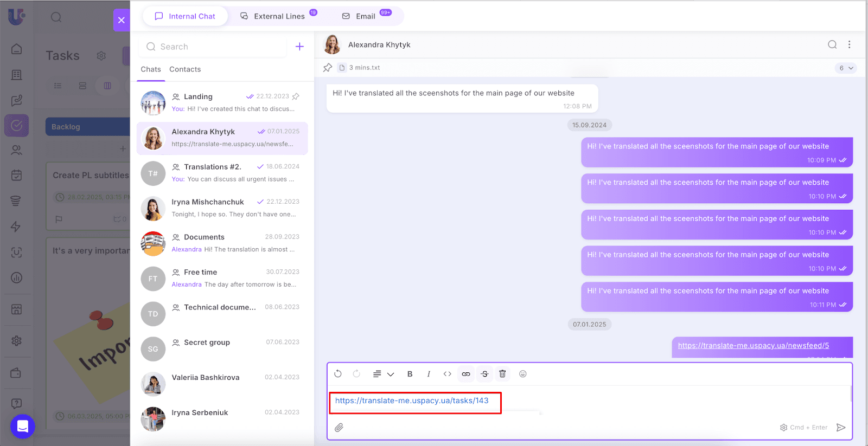Image resolution: width=868 pixels, height=446 pixels.
Task: Click the insert link icon
Action: tap(466, 374)
